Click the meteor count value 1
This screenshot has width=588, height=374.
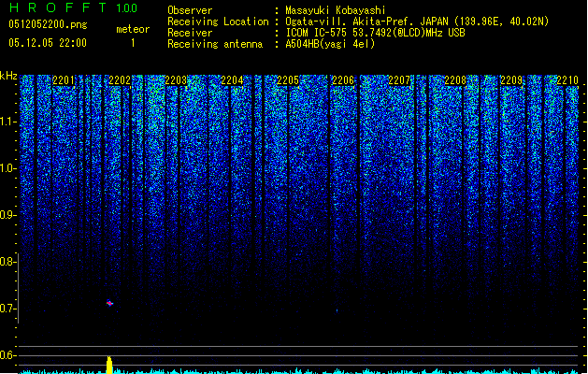click(133, 43)
